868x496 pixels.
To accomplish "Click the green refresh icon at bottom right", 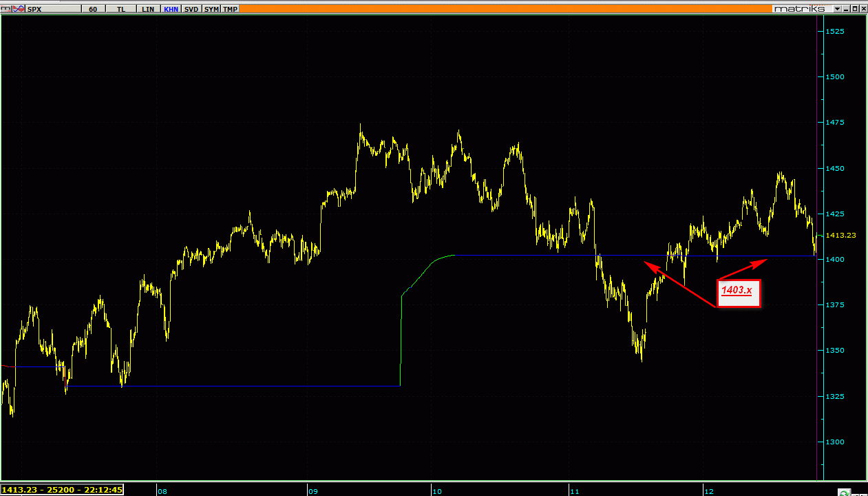I will pos(843,493).
